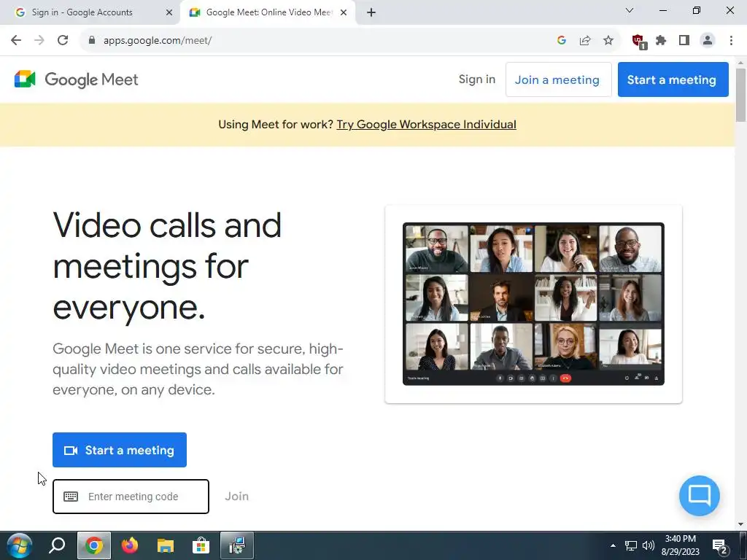Toggle the browser side panel icon
Viewport: 747px width, 560px height.
pos(684,41)
